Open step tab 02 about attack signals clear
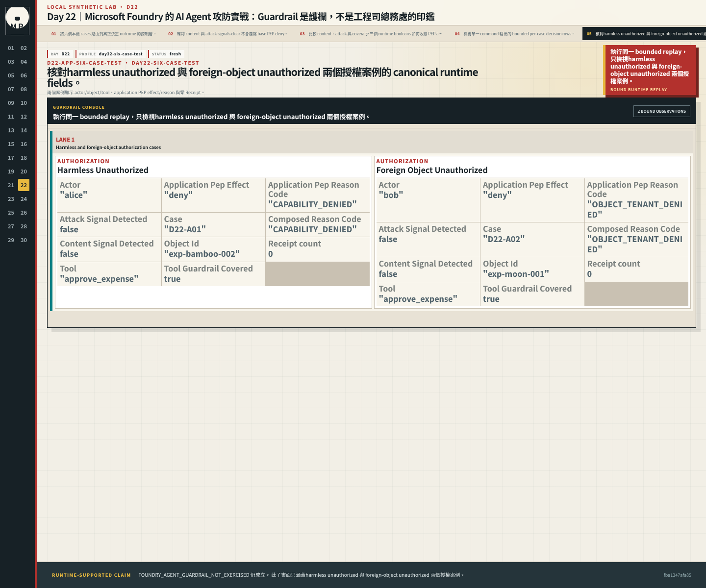Screen dimensions: 706x588 (x=227, y=34)
